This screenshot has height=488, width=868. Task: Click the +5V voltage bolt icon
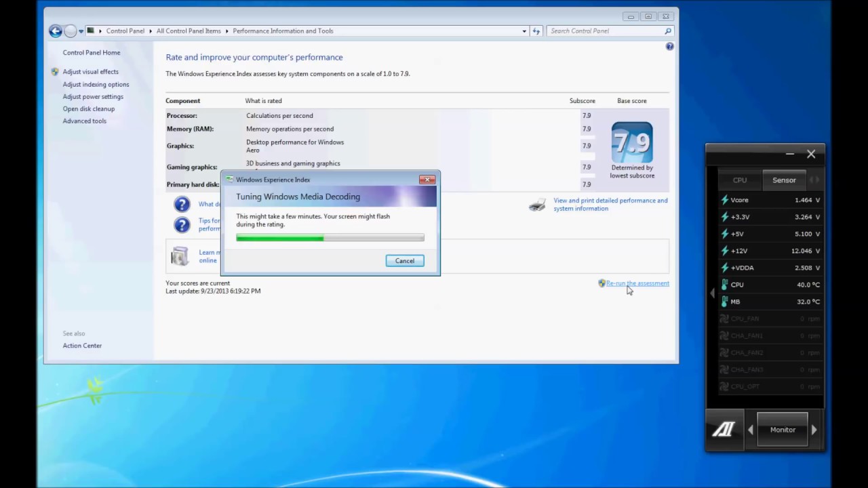[x=724, y=234]
